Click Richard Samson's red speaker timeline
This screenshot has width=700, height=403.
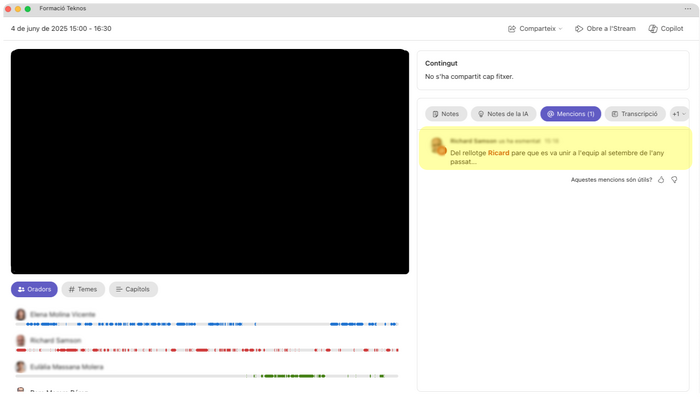[x=207, y=350]
